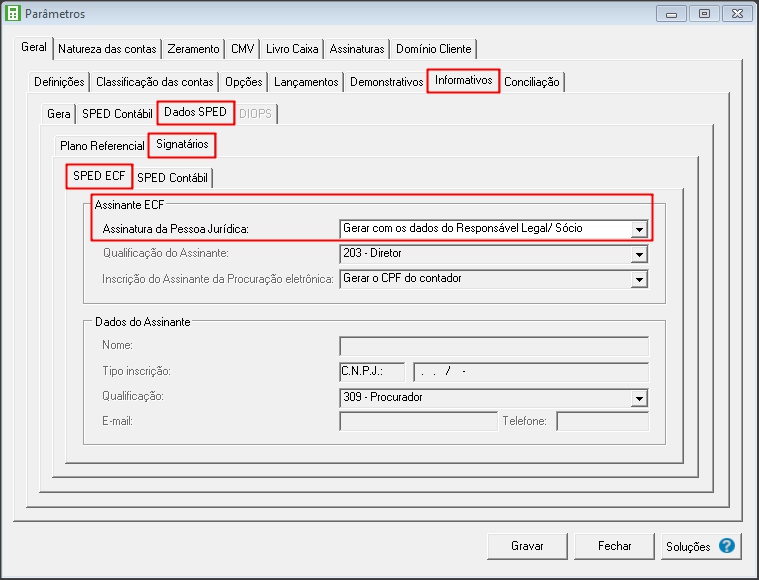Click the Assinatura da Pessoa Jurídica label
The image size is (759, 580).
point(176,229)
